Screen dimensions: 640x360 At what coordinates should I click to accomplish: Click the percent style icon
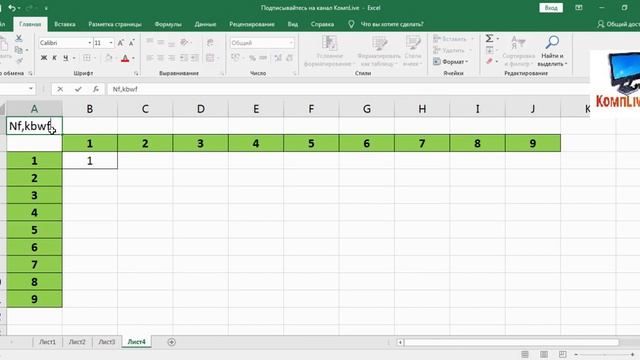pos(252,58)
